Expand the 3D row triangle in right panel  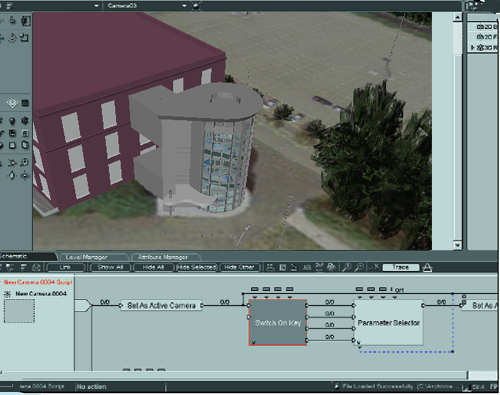[472, 48]
